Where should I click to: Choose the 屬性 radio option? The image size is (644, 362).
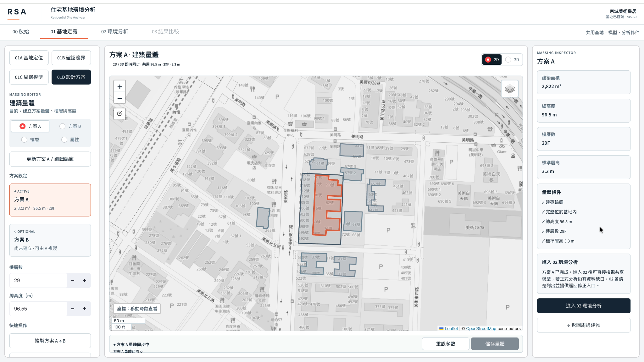70,140
